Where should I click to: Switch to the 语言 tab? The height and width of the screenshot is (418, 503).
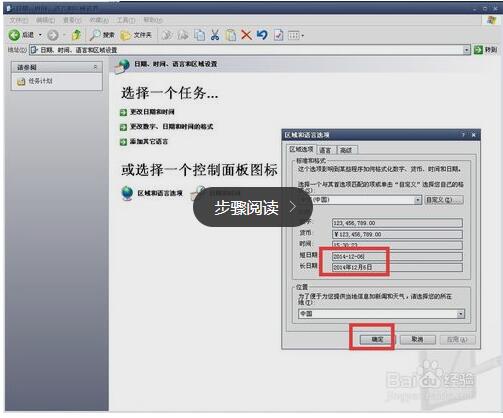click(326, 150)
